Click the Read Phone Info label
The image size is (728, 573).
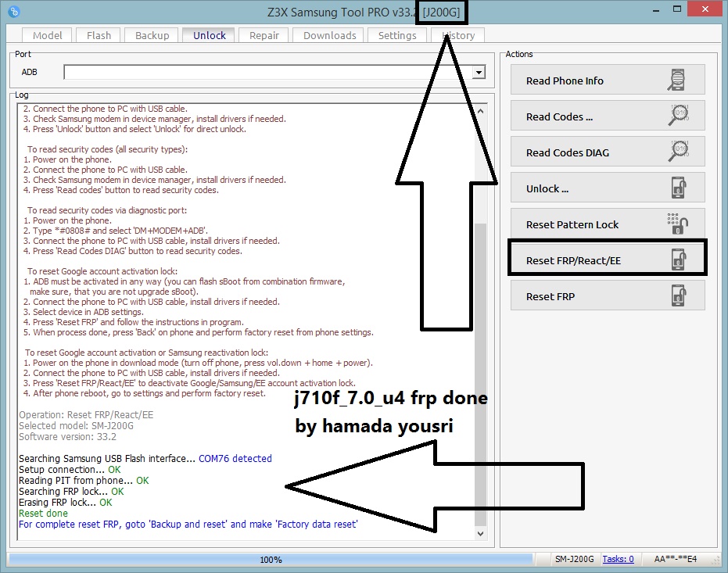565,81
